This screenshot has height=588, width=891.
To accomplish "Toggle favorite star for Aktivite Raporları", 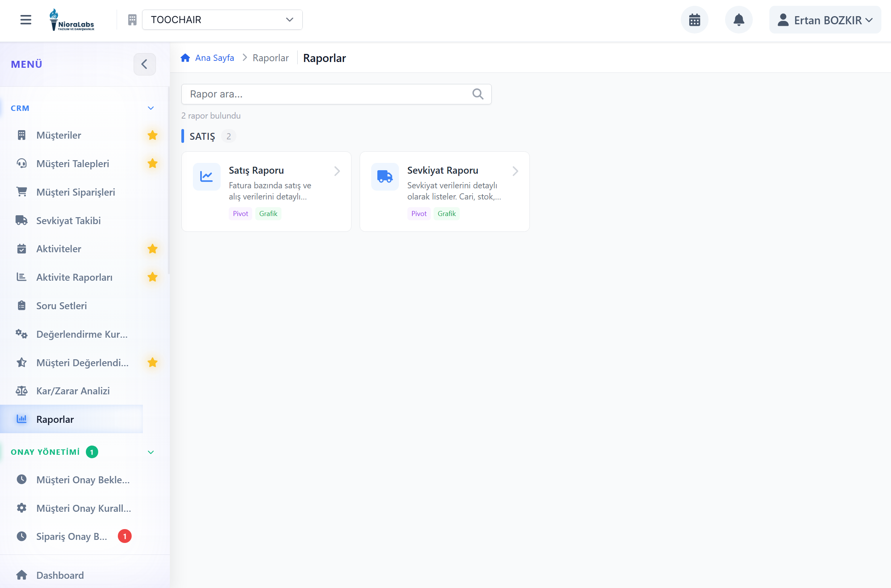I will pos(152,277).
